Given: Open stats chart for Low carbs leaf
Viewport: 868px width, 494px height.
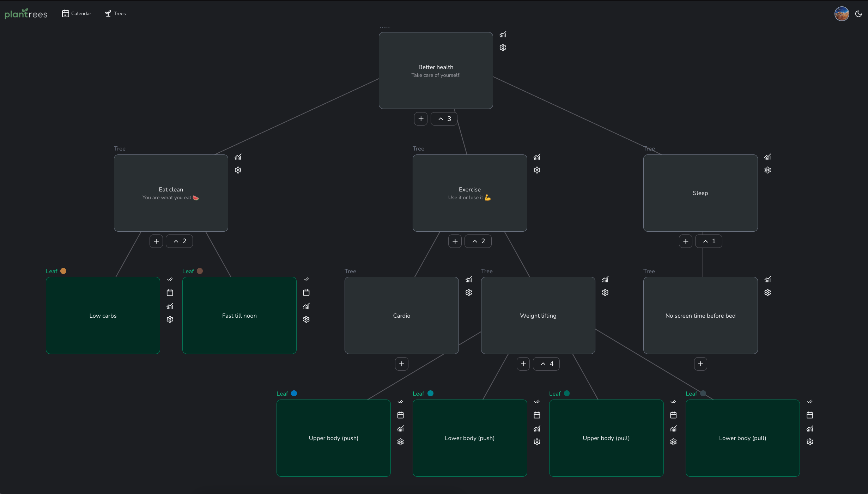Looking at the screenshot, I should 170,306.
